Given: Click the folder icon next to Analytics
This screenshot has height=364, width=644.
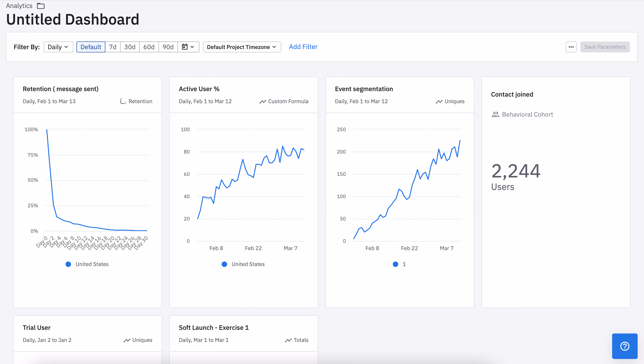Looking at the screenshot, I should pyautogui.click(x=41, y=6).
